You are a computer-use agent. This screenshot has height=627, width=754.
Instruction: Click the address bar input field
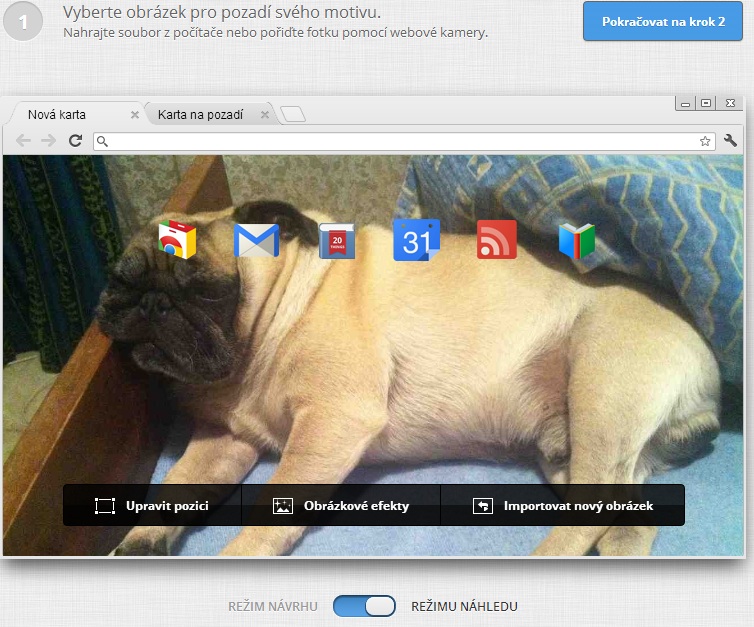[404, 141]
